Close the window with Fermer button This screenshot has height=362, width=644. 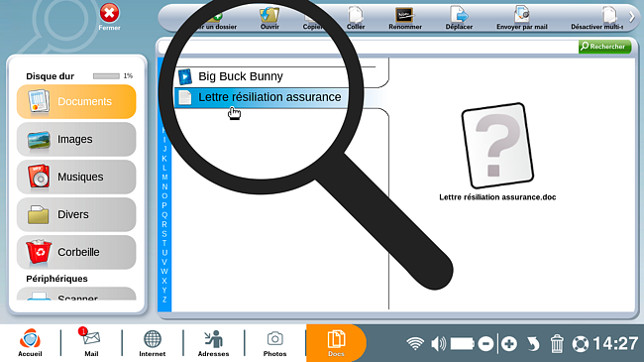click(x=109, y=17)
